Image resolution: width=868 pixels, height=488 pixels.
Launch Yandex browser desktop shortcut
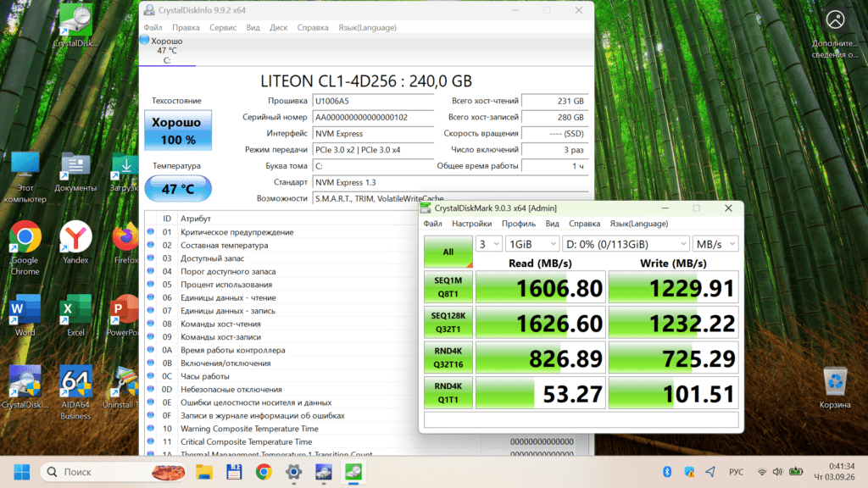[x=75, y=242]
